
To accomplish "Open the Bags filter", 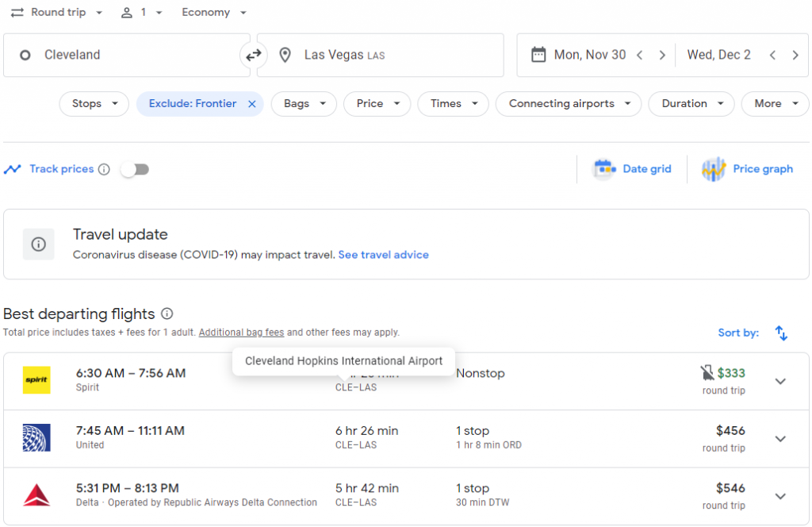I will [304, 104].
